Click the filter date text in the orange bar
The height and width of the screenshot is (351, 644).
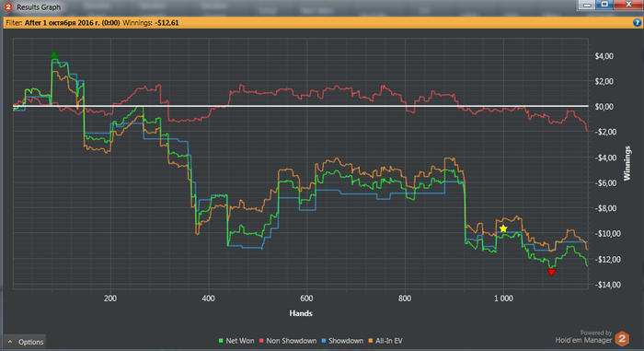(x=72, y=23)
